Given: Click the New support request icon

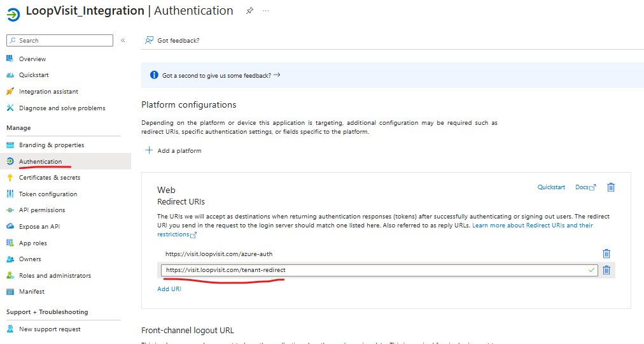Looking at the screenshot, I should point(10,329).
